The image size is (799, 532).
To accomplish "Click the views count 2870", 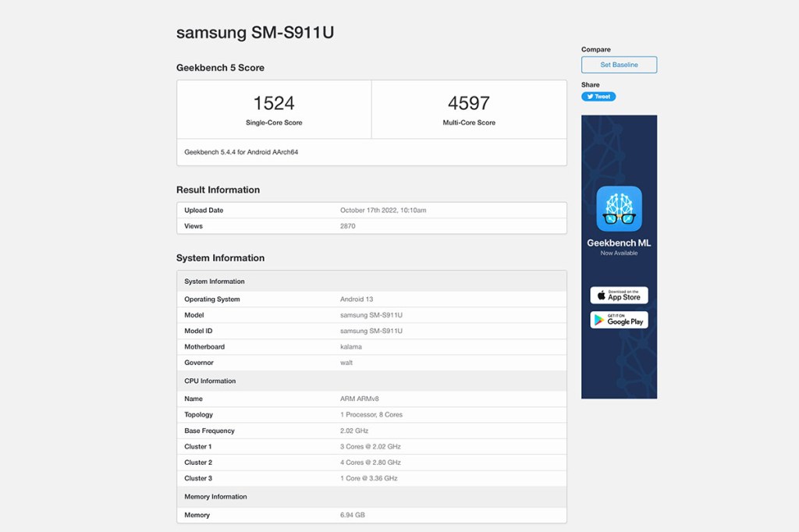I will point(347,225).
